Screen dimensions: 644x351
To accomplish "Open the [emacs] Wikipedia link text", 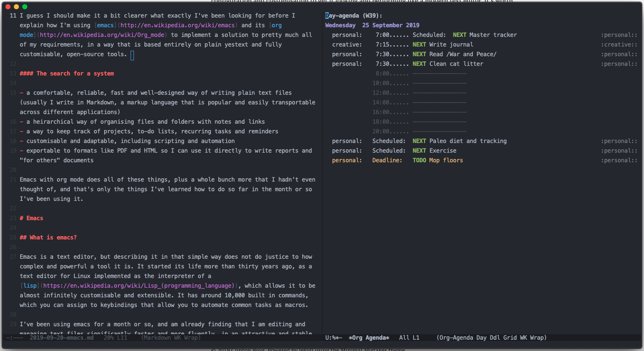I will tap(105, 25).
